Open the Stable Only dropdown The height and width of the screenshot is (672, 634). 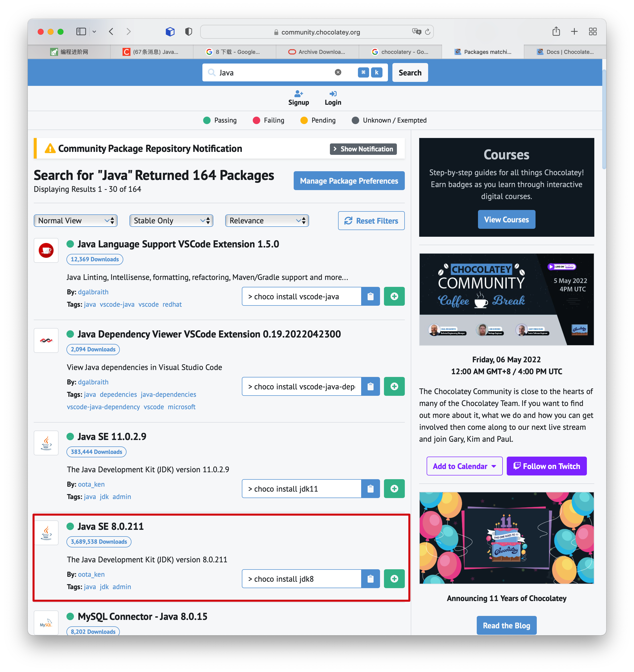click(171, 221)
